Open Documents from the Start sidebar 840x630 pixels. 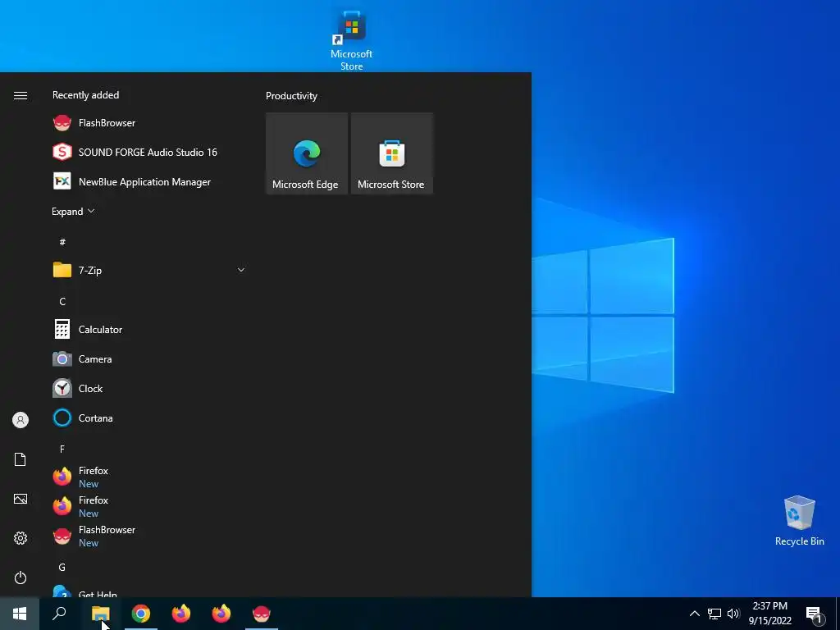click(x=21, y=459)
